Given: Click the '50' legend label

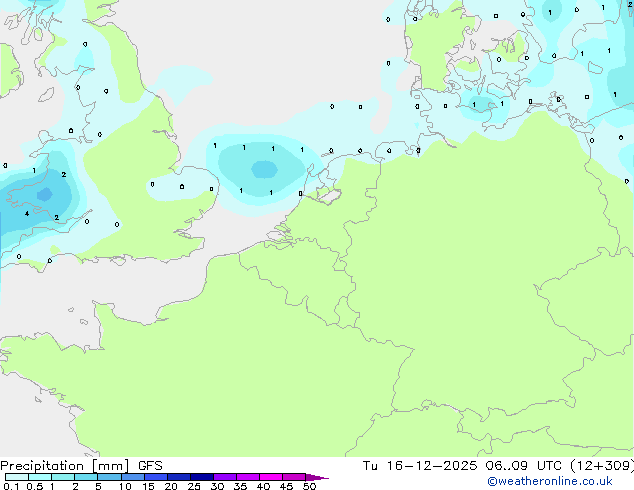Looking at the screenshot, I should coord(310,486).
